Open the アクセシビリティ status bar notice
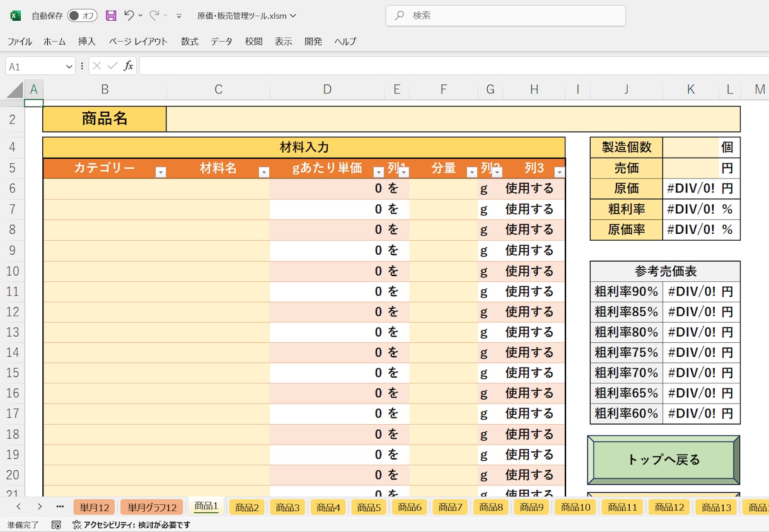Image resolution: width=769 pixels, height=532 pixels. coord(131,524)
